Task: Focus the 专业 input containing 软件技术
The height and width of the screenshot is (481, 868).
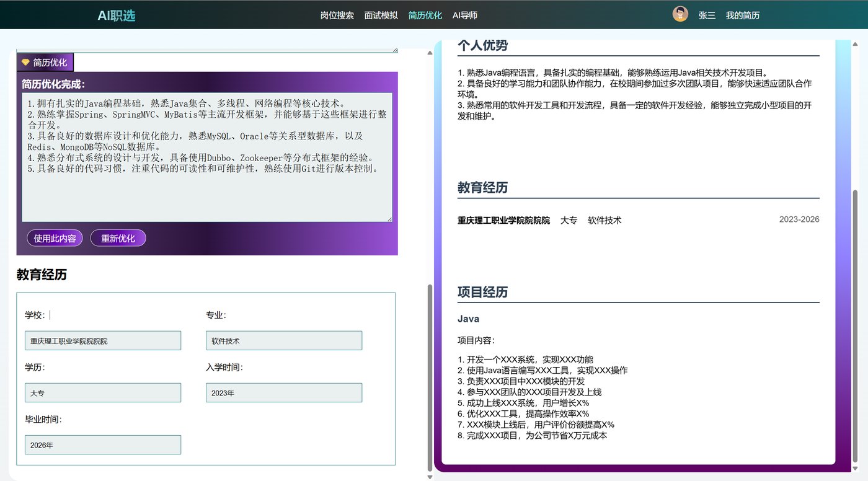Action: [x=284, y=340]
